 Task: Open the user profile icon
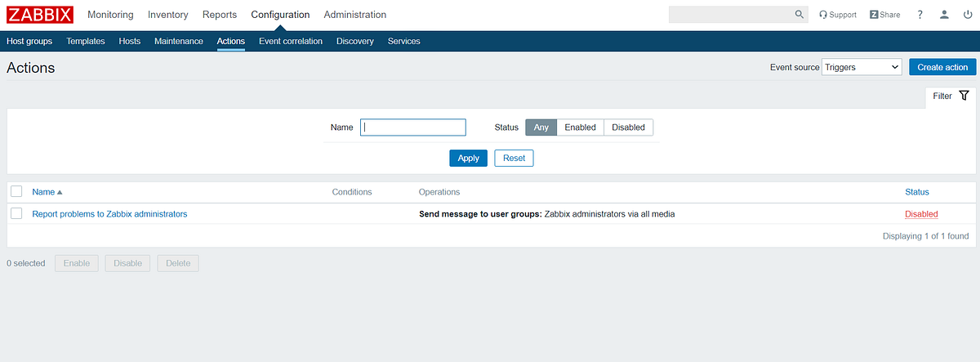click(944, 15)
